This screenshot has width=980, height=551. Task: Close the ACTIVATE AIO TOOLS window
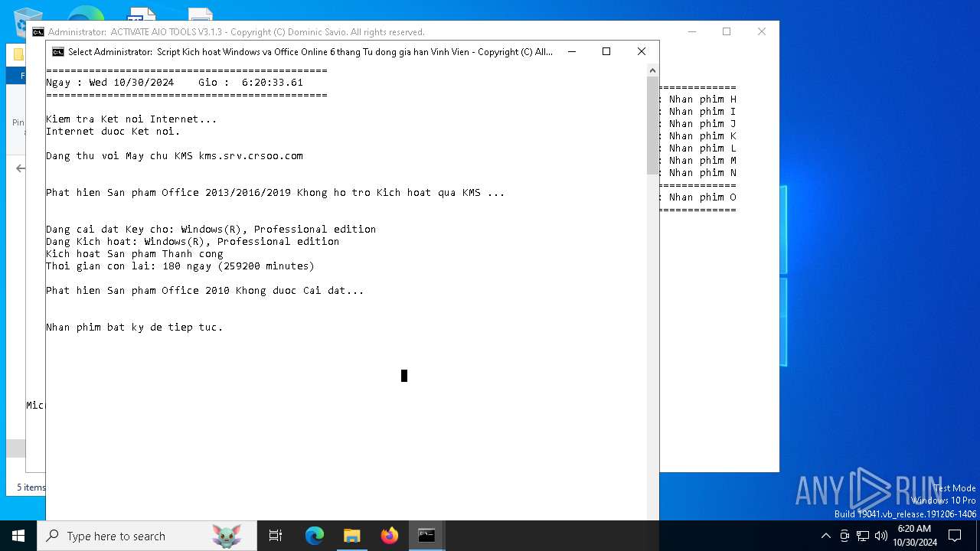coord(762,31)
